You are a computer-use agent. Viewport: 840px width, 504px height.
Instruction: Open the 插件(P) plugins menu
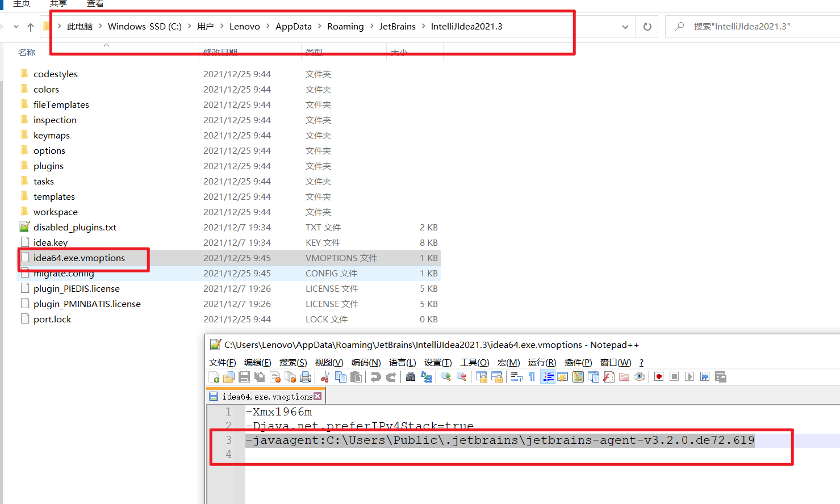coord(578,362)
